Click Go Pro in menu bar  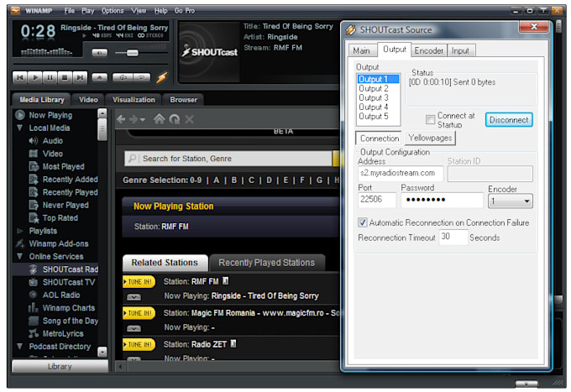tap(184, 11)
